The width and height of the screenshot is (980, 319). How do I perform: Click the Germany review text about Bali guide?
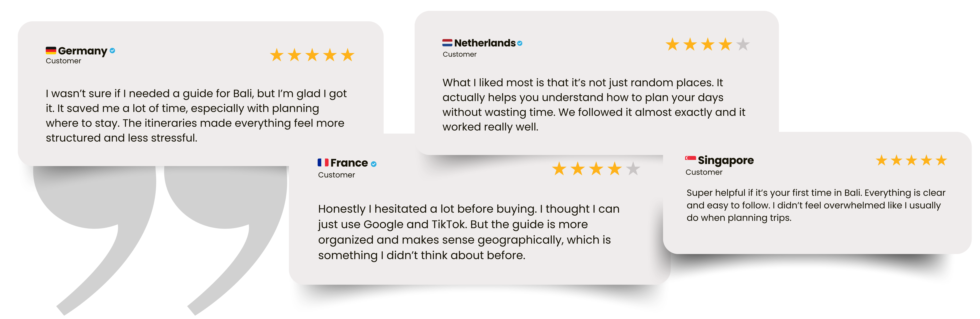pyautogui.click(x=196, y=116)
